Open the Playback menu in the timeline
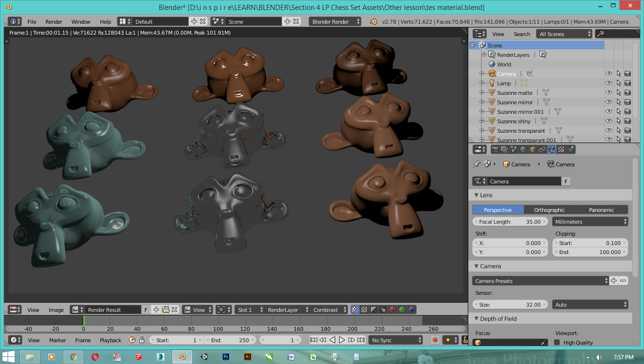This screenshot has height=364, width=644. click(x=110, y=340)
